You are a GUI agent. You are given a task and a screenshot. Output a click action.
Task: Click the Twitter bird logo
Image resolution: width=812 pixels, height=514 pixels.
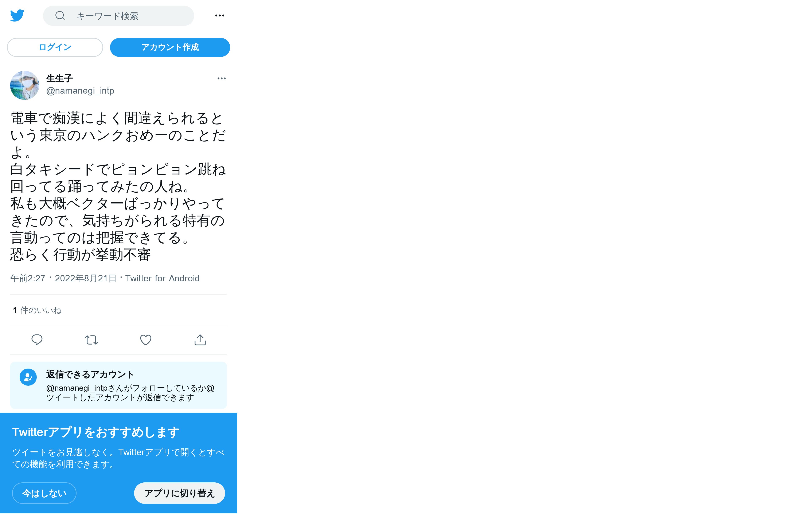17,16
